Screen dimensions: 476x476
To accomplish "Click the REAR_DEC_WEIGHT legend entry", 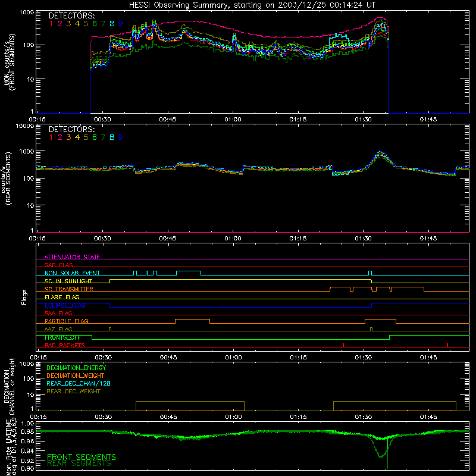I will point(73,392).
